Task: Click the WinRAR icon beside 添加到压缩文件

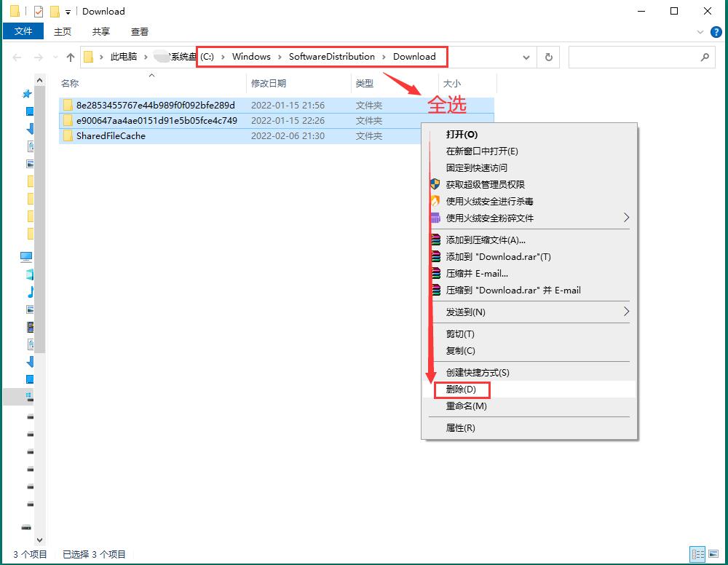Action: 437,240
